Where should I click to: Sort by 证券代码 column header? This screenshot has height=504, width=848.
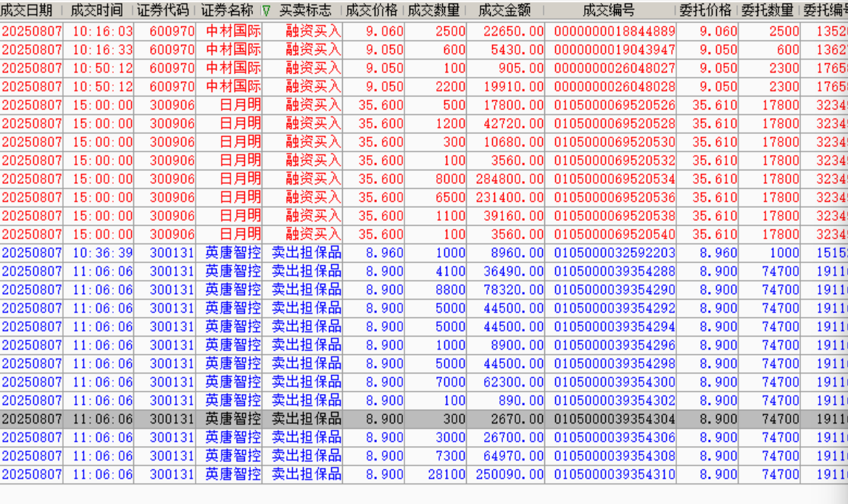[163, 10]
